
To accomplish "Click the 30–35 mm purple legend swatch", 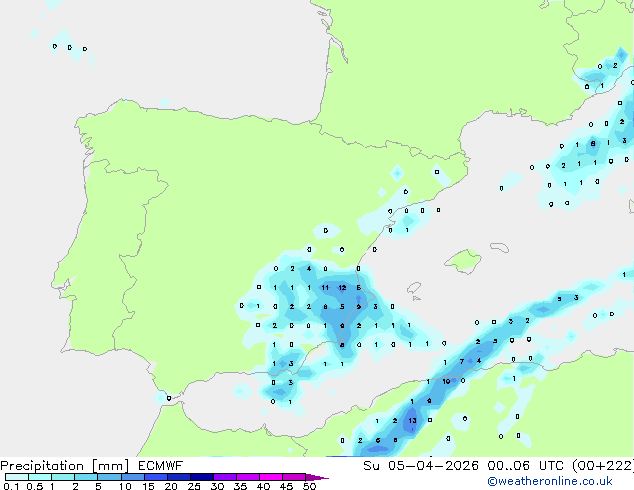I will [x=224, y=477].
